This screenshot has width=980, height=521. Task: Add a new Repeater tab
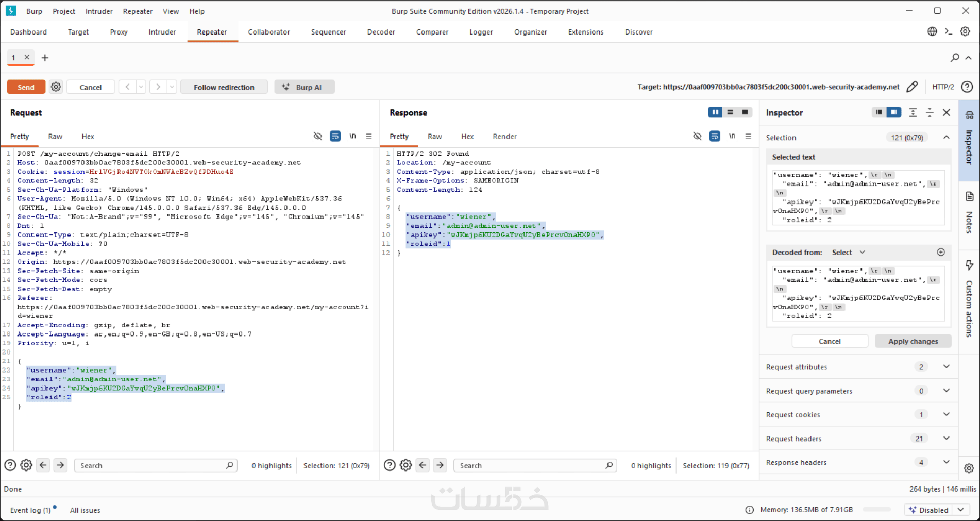[45, 58]
